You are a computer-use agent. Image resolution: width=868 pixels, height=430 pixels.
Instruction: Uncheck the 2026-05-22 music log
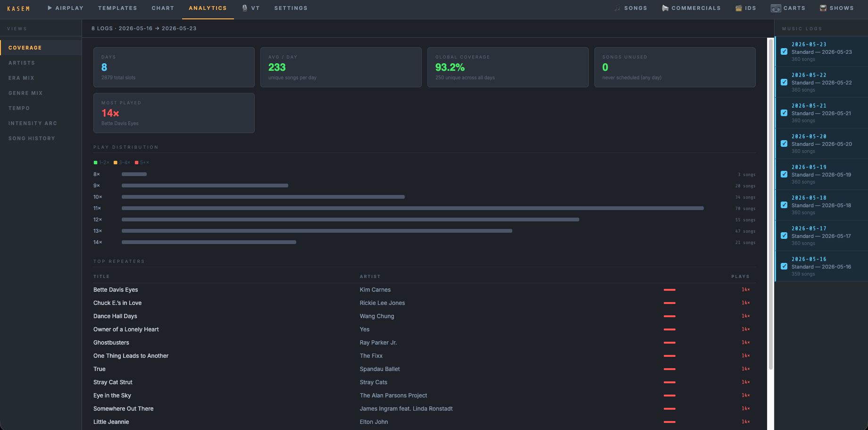[x=784, y=82]
